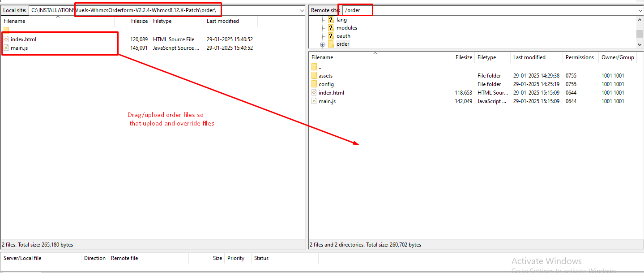Sort remote files by Last modified
The height and width of the screenshot is (273, 644).
tap(529, 57)
